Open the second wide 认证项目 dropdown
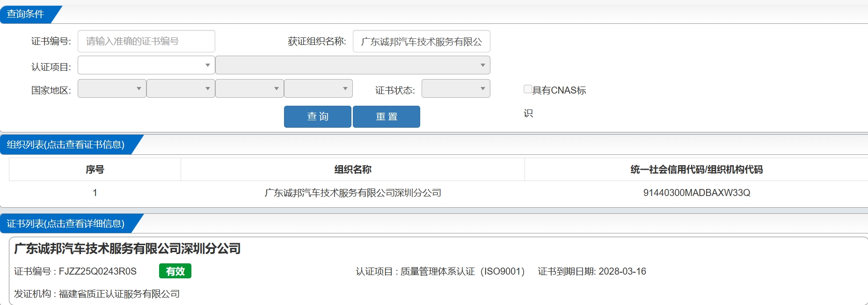 pos(353,65)
